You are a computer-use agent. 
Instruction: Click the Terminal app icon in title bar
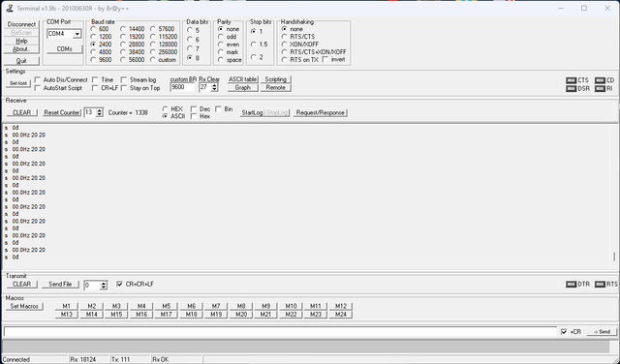pyautogui.click(x=10, y=9)
